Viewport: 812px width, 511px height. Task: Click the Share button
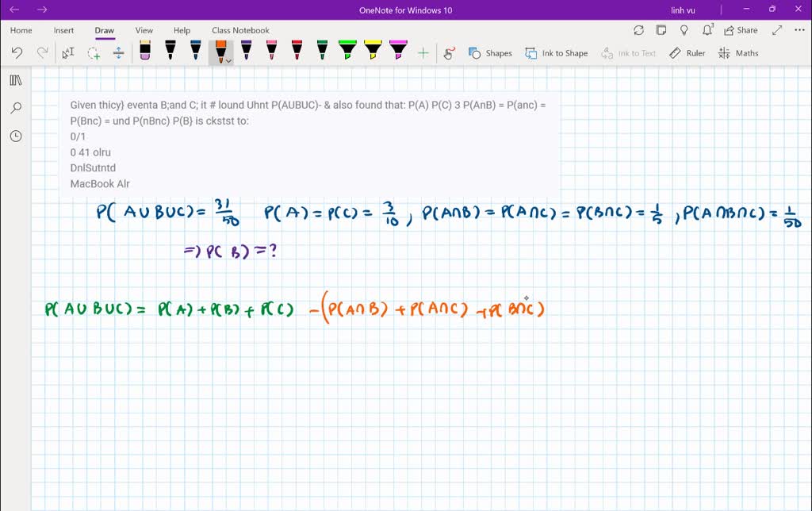tap(741, 29)
